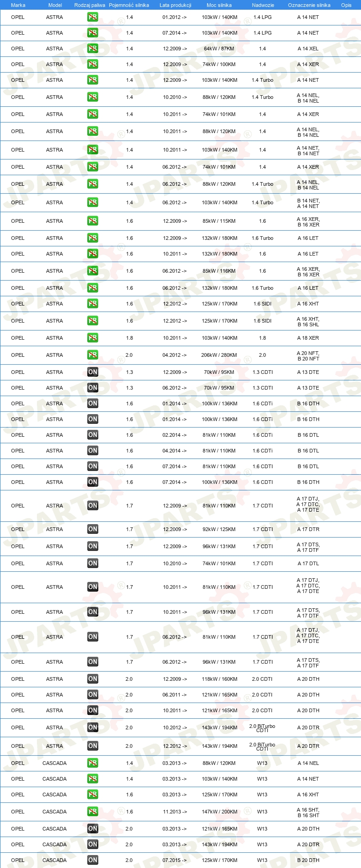This screenshot has height=868, width=361.
Task: Click the ON icon in the Cascada 07.2015 row
Action: click(93, 860)
